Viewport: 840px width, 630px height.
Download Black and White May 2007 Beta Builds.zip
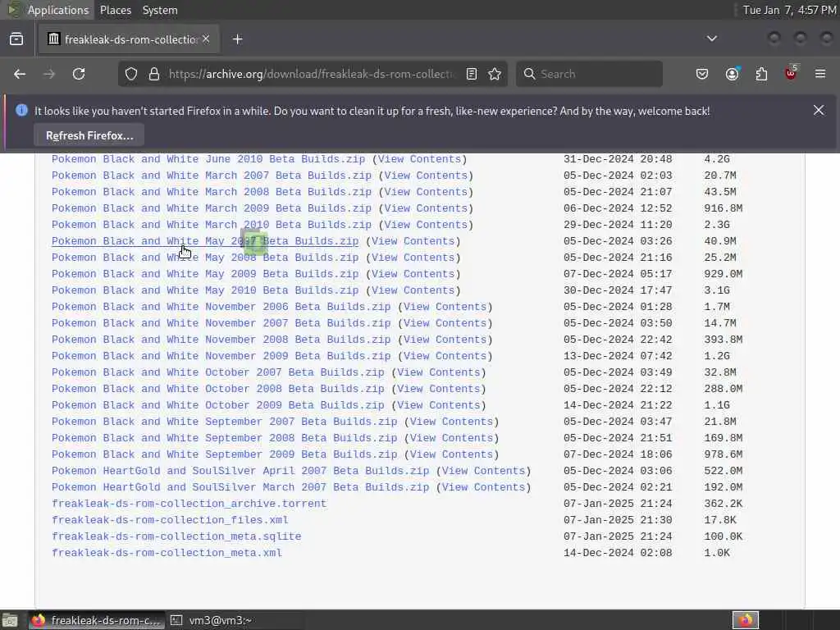pyautogui.click(x=204, y=241)
